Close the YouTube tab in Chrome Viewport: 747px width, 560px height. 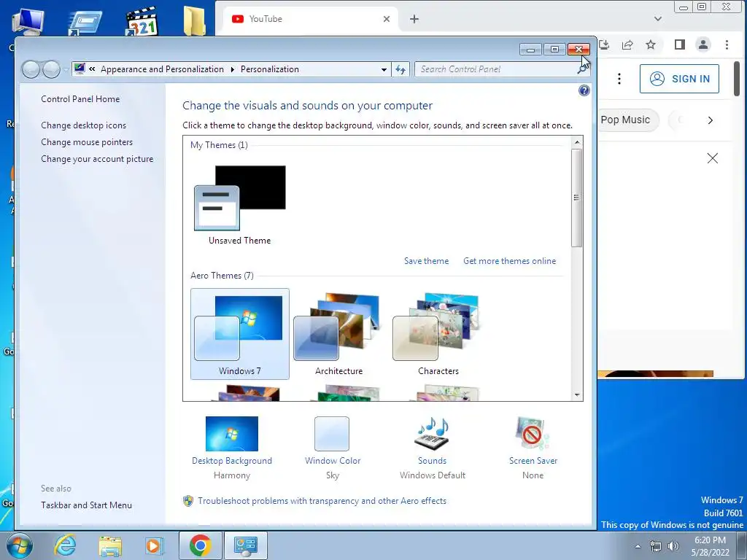(x=387, y=19)
